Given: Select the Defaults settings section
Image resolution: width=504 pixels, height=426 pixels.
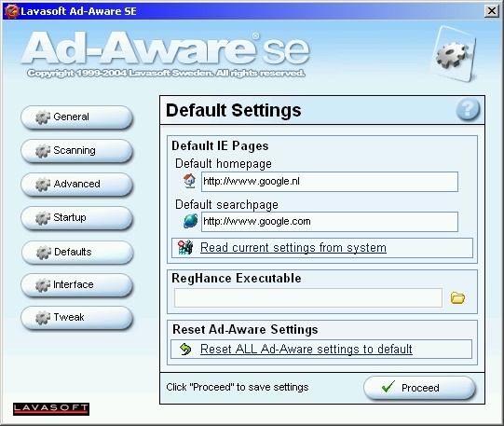Looking at the screenshot, I should tap(77, 252).
